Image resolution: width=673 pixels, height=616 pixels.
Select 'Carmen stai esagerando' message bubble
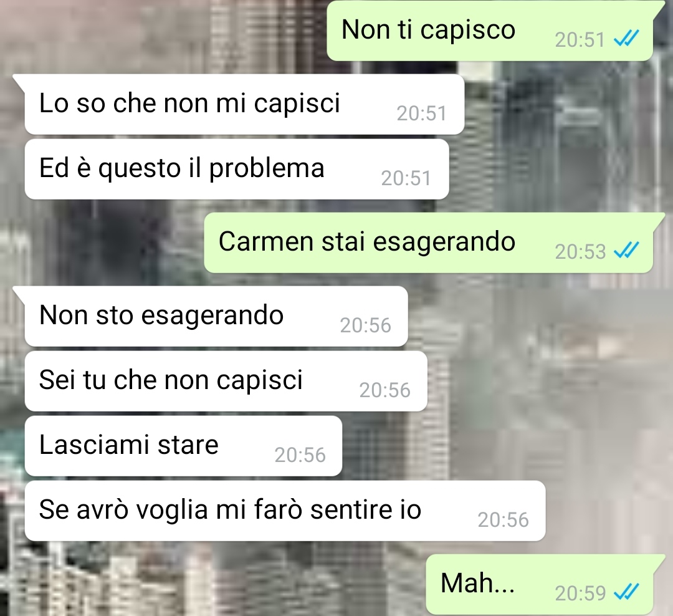[428, 243]
